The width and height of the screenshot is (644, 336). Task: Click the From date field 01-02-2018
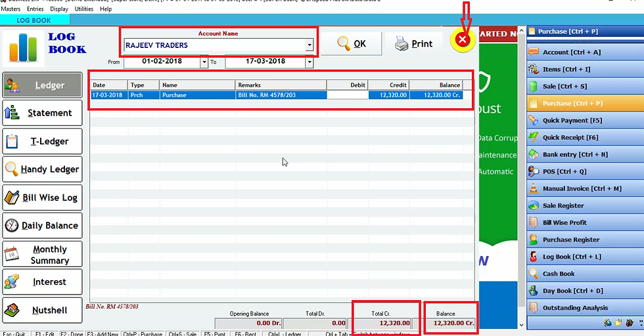coord(162,62)
